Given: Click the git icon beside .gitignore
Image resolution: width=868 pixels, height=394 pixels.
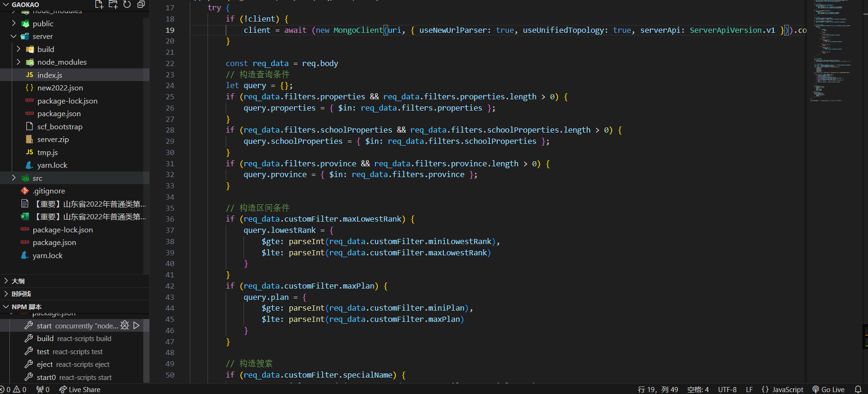Looking at the screenshot, I should pos(25,191).
